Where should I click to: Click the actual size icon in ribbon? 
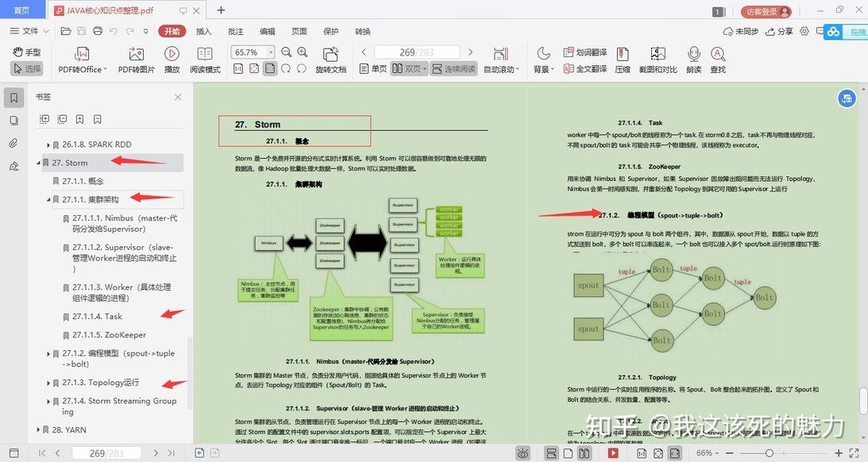point(238,68)
